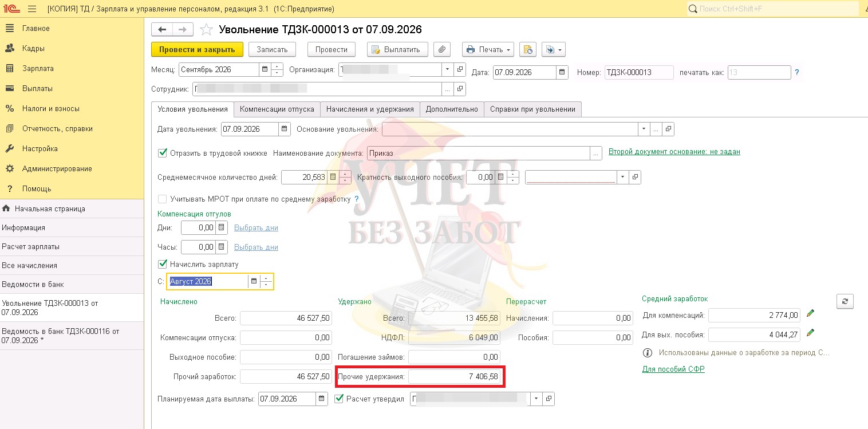This screenshot has width=868, height=429.
Task: Click the Записать button
Action: (272, 49)
